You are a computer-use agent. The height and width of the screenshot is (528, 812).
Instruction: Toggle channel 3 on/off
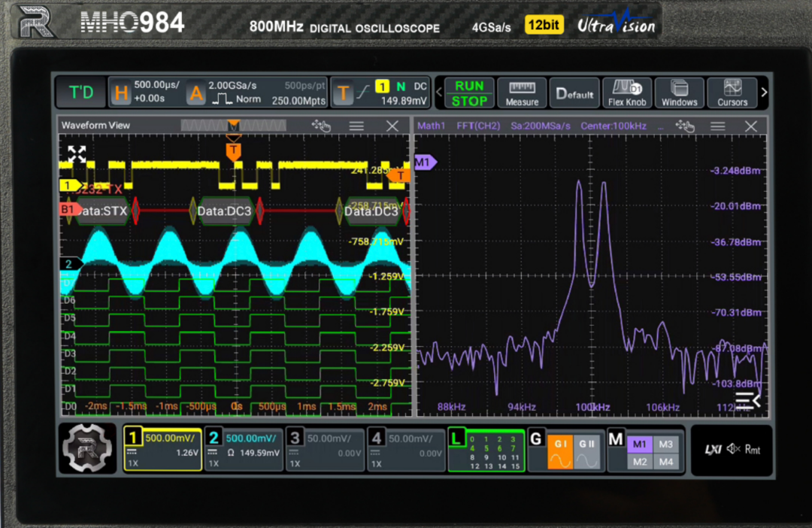click(x=295, y=438)
